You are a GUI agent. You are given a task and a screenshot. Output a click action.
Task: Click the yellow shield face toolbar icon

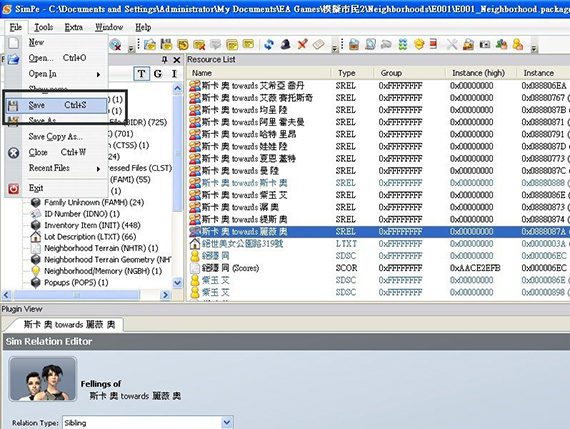419,45
